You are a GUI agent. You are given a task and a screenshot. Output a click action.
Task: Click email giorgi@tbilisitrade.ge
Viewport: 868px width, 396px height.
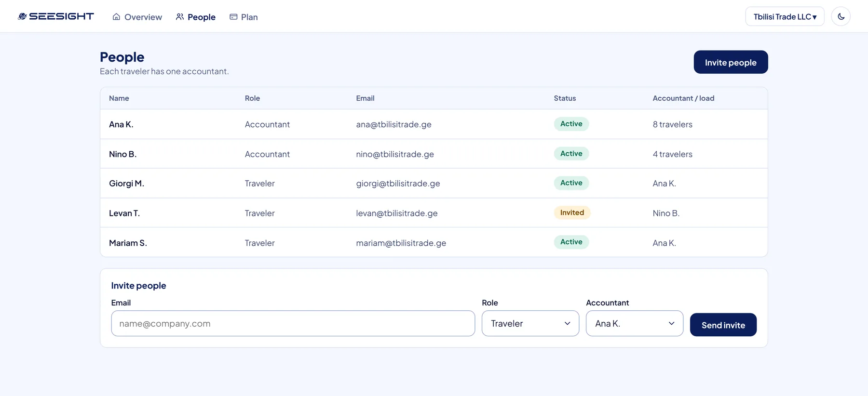398,184
